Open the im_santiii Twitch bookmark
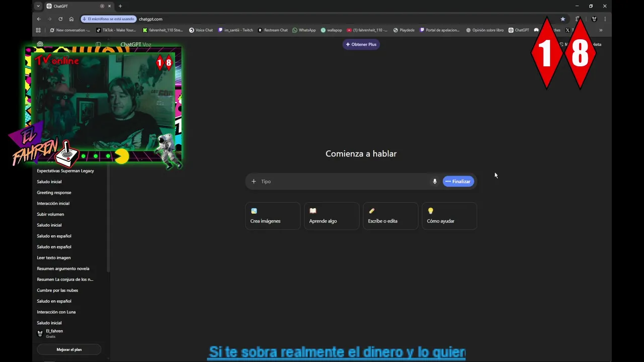The width and height of the screenshot is (644, 362). pos(235,30)
